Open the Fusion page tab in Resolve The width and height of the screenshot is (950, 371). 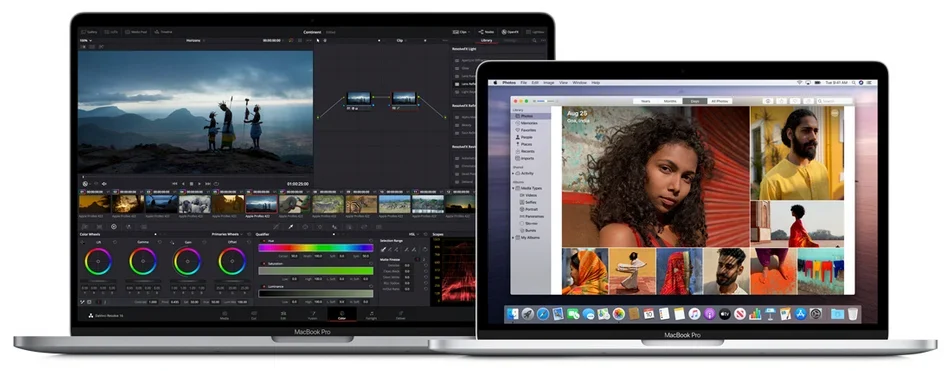pos(313,315)
